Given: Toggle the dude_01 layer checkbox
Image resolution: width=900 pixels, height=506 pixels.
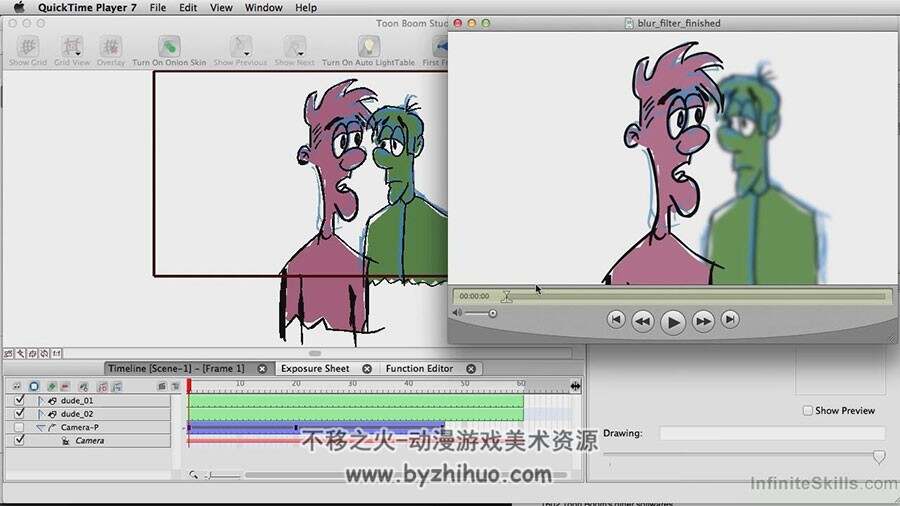Looking at the screenshot, I should click(20, 400).
